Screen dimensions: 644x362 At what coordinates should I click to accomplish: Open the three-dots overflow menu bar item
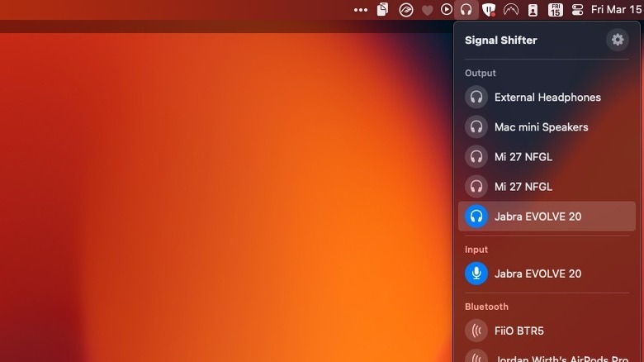(361, 10)
